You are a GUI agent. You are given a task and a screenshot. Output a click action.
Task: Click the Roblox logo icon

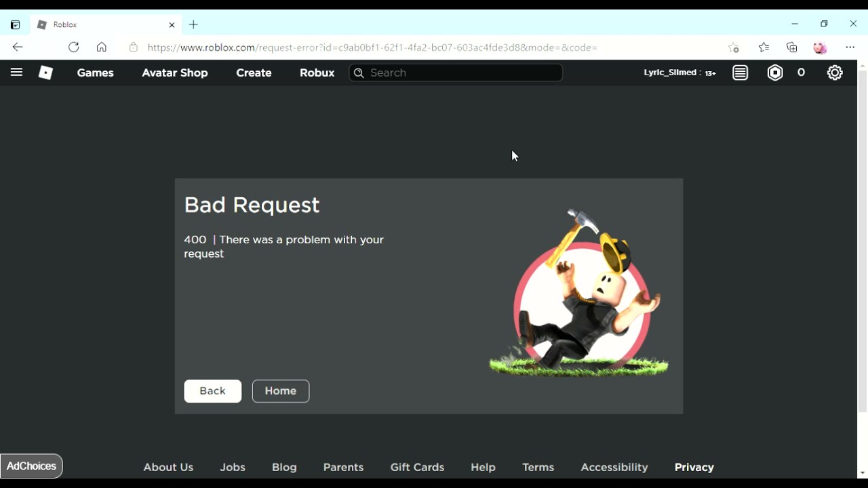[x=45, y=73]
